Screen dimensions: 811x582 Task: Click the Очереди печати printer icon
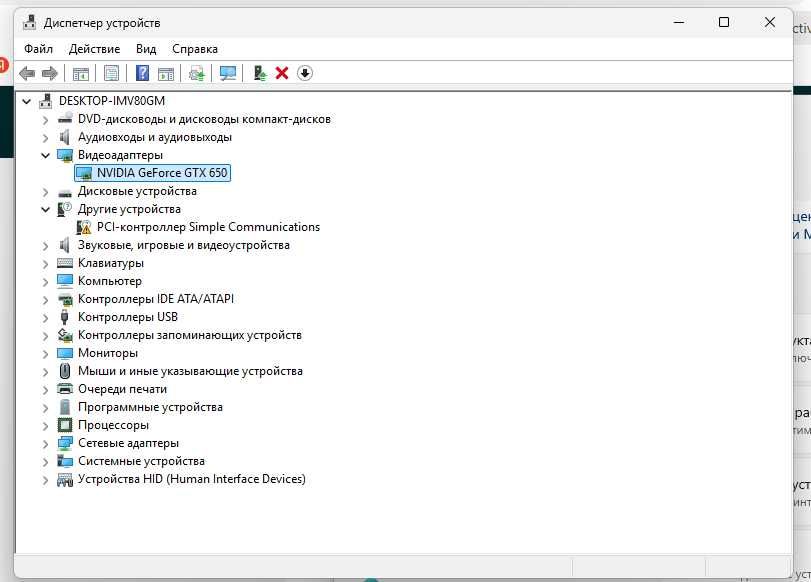pyautogui.click(x=65, y=389)
